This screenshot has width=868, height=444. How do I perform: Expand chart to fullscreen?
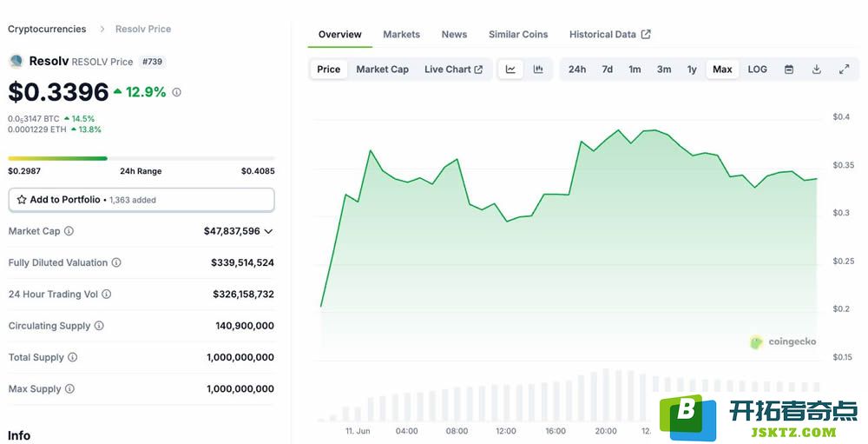[845, 70]
